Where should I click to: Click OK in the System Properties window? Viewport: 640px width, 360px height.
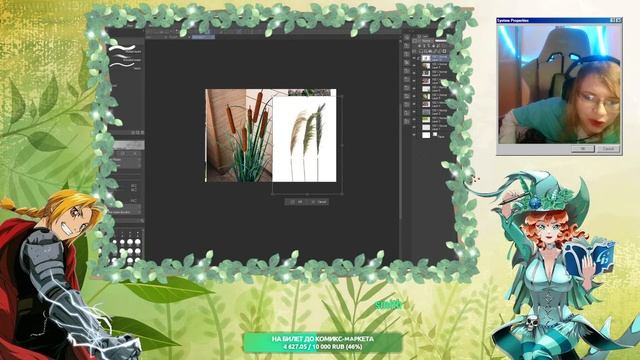(582, 149)
